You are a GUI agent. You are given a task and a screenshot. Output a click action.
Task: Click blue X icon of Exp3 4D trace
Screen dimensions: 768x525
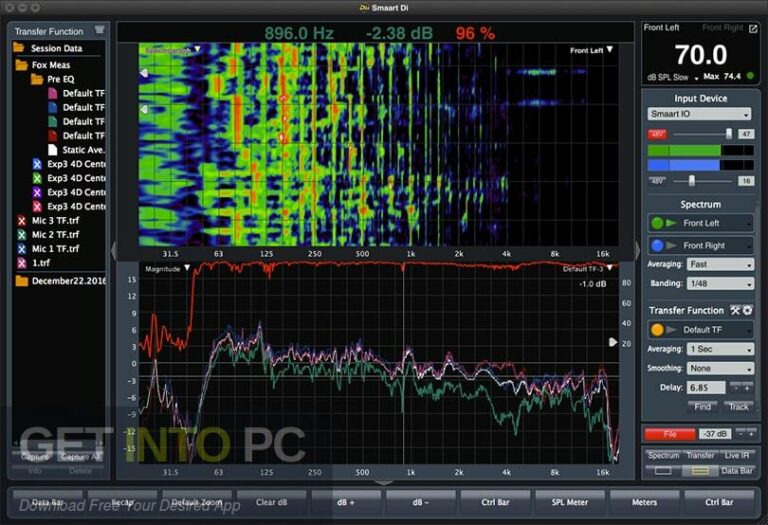(x=37, y=164)
